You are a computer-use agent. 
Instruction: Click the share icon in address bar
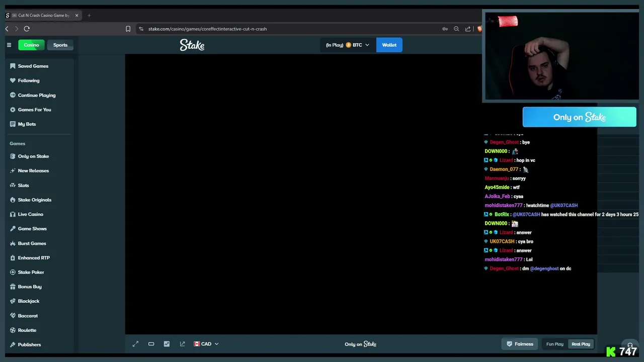click(468, 29)
